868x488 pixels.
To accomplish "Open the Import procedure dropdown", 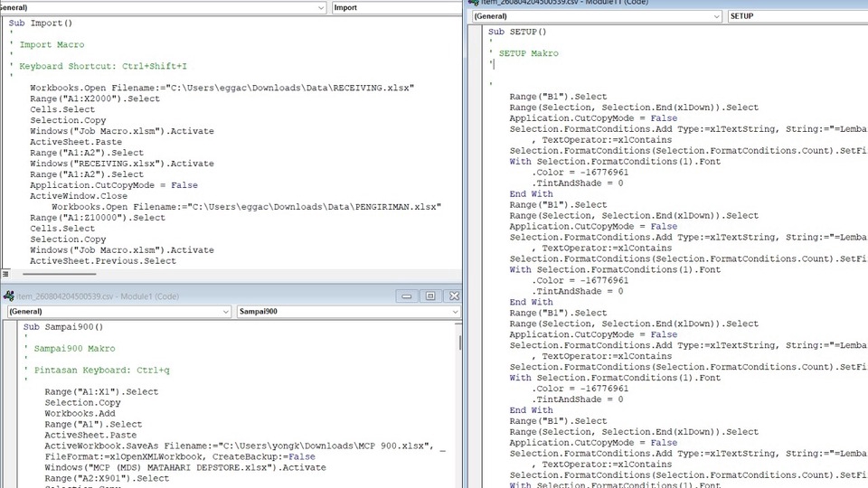I will (x=397, y=8).
